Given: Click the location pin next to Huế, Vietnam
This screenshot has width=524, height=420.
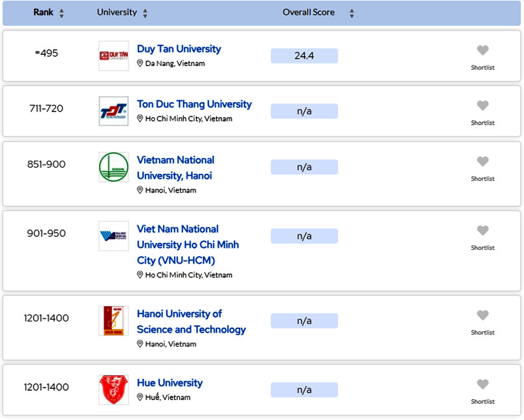Looking at the screenshot, I should click(x=140, y=397).
